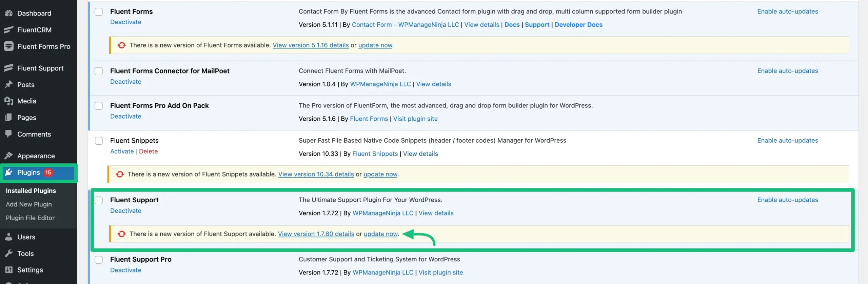The width and height of the screenshot is (868, 284).
Task: Go to Add New Plugin
Action: pos(29,204)
